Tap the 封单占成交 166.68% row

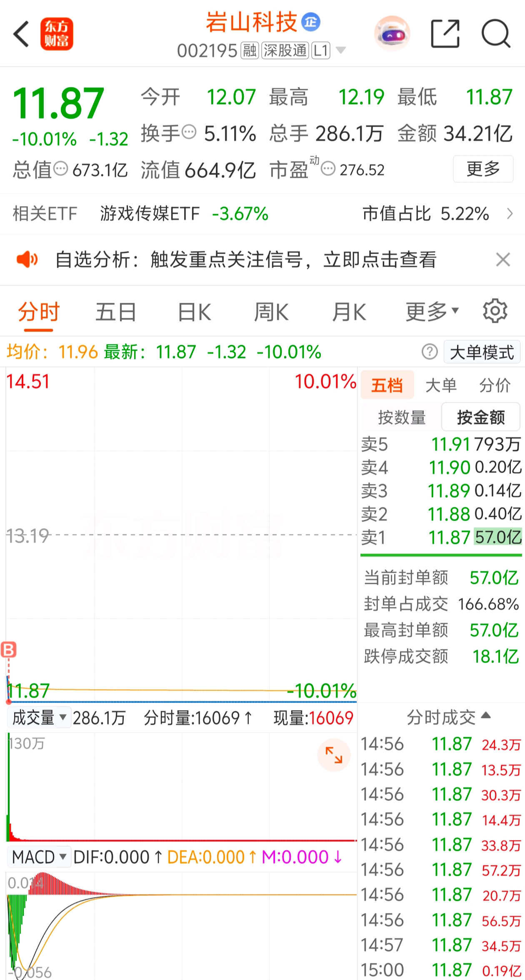(441, 604)
